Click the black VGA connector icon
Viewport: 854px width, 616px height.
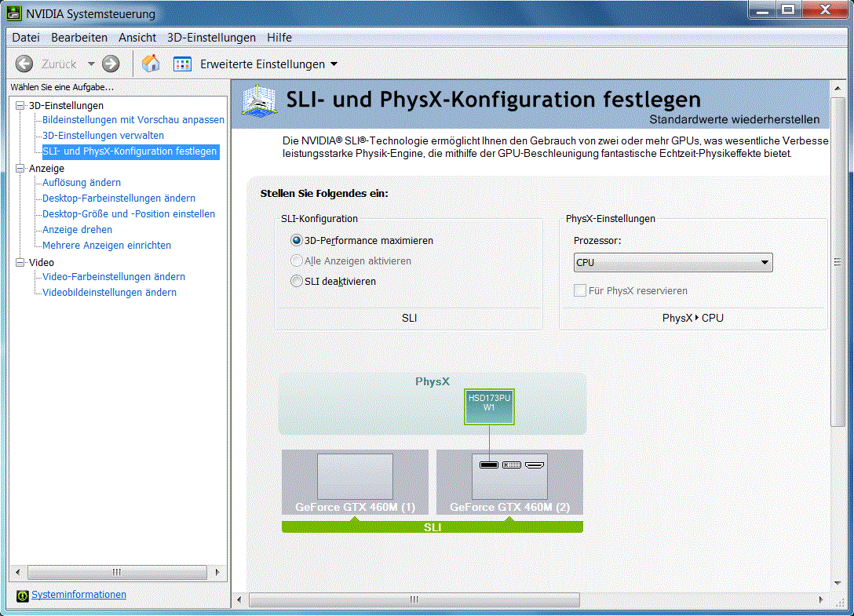pyautogui.click(x=489, y=465)
